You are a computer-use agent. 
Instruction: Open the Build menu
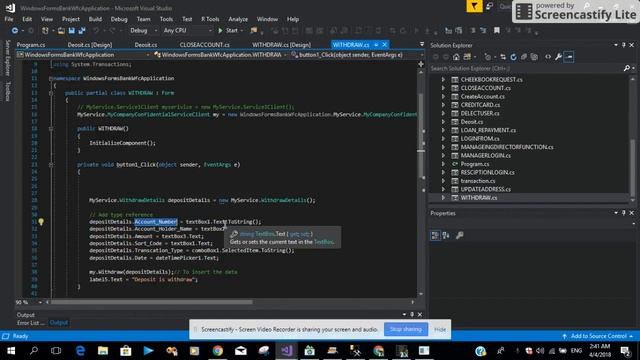pyautogui.click(x=95, y=19)
